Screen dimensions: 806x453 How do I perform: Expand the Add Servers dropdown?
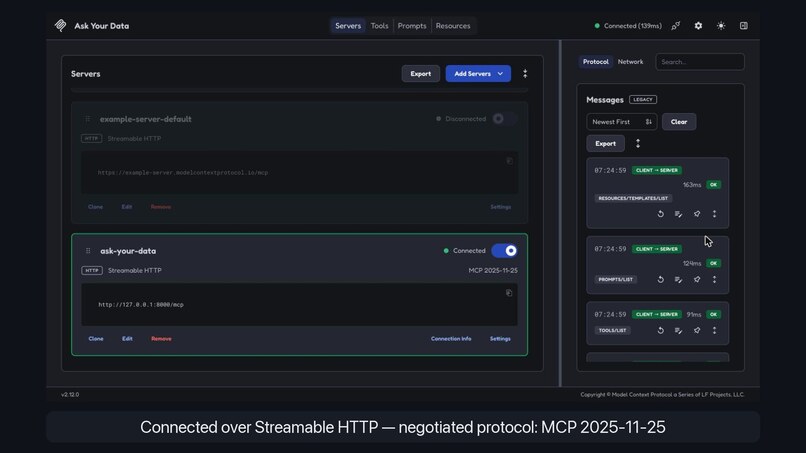click(478, 74)
